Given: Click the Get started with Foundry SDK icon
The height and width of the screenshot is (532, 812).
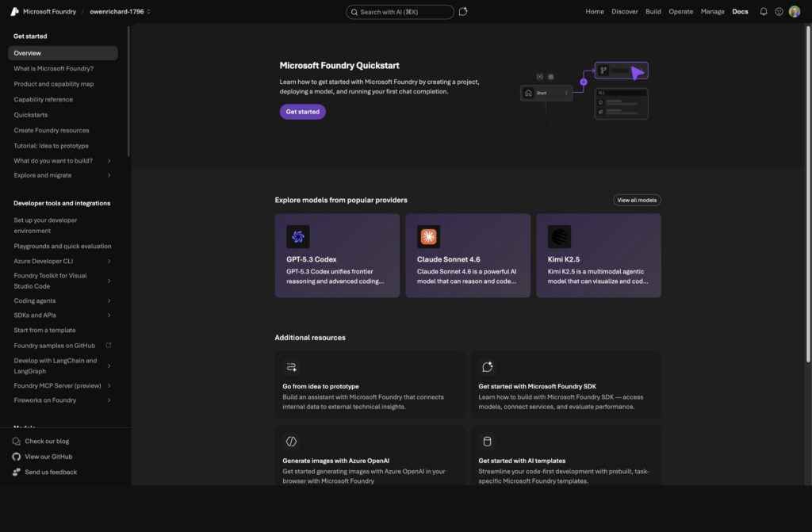Looking at the screenshot, I should 488,367.
